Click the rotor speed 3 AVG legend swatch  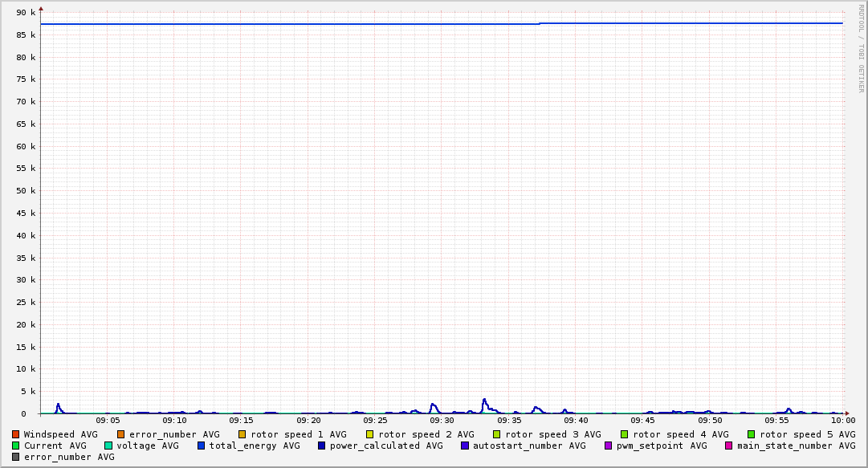(x=497, y=434)
